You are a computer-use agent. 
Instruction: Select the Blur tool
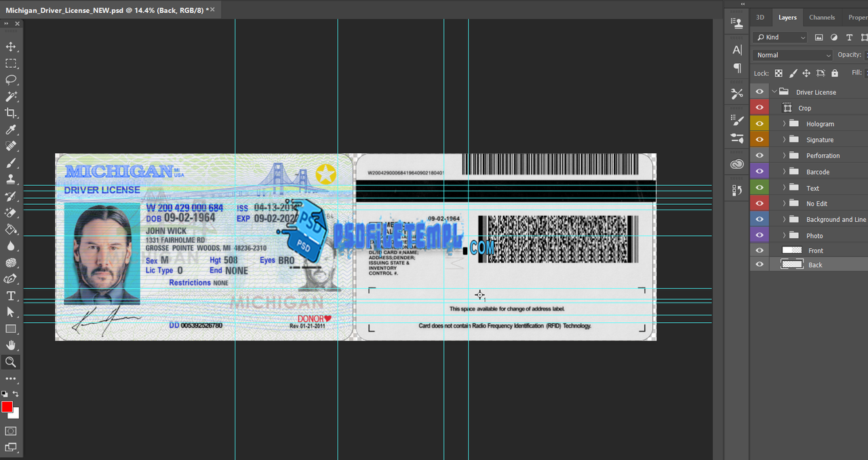pyautogui.click(x=11, y=246)
